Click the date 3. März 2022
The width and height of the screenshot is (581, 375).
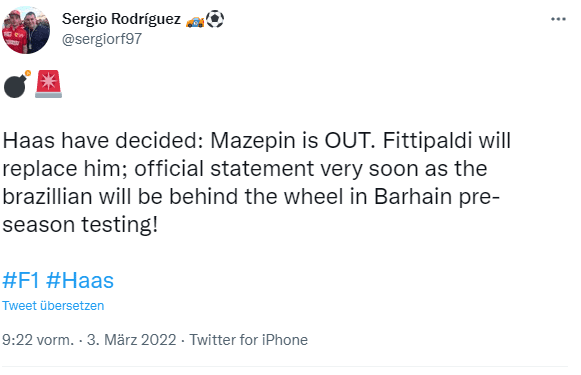pyautogui.click(x=132, y=340)
